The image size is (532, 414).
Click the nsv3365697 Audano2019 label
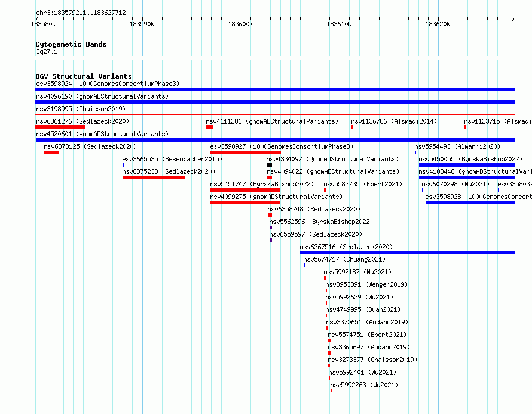(369, 347)
